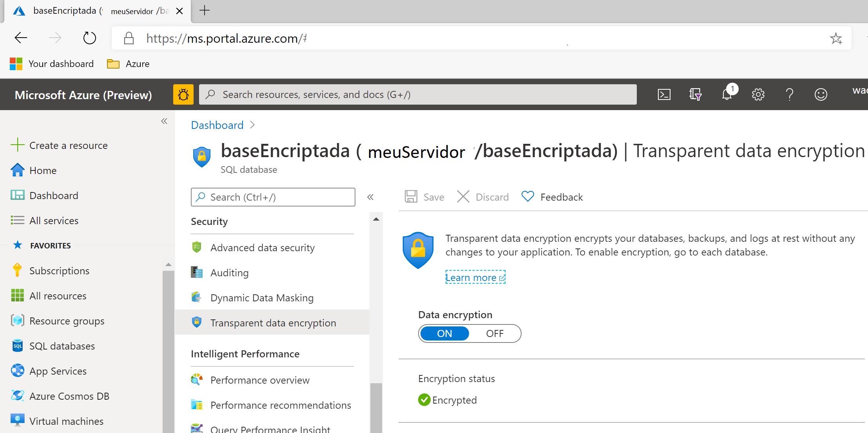Reload the page with refresh icon
Screen dimensions: 868x433
pos(90,38)
